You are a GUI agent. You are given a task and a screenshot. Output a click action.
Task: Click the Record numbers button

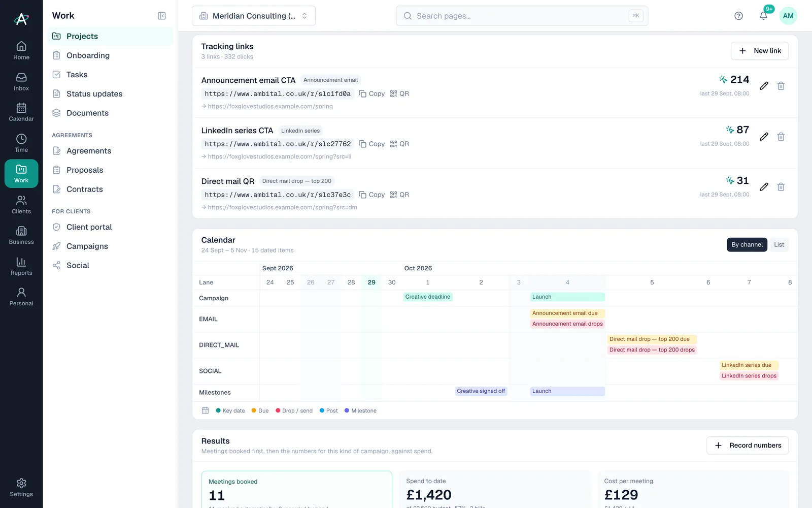[747, 446]
